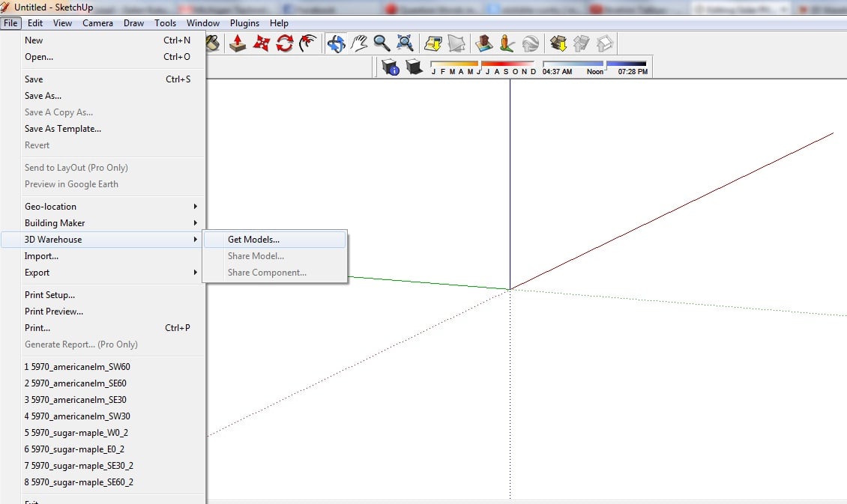The height and width of the screenshot is (504, 847).
Task: Click Save As... in File menu
Action: pyautogui.click(x=43, y=96)
